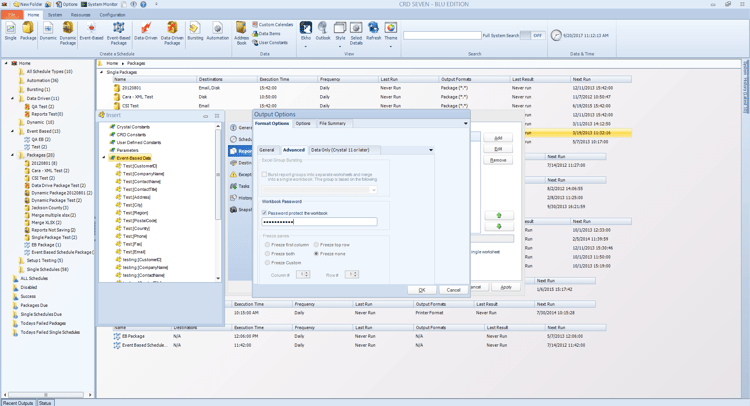
Task: Open the Theme picker
Action: click(x=391, y=31)
